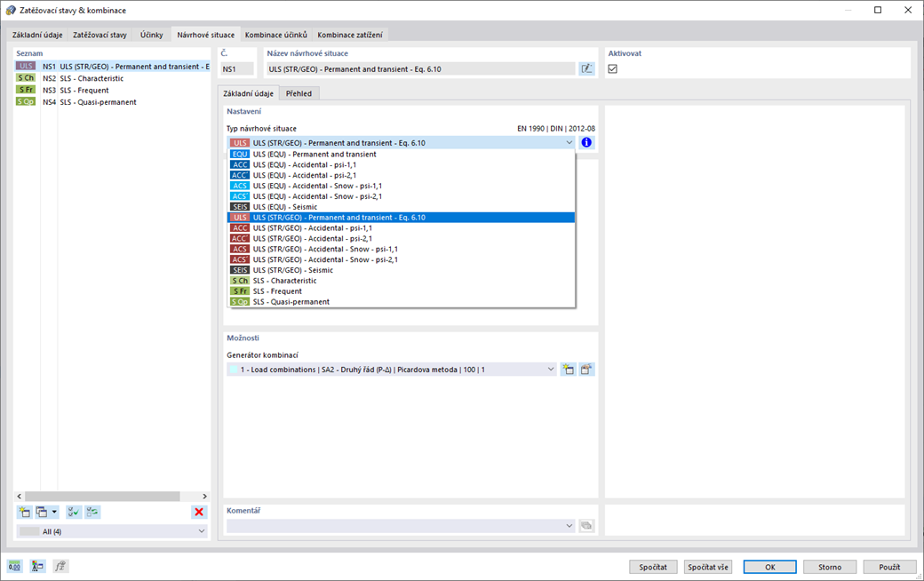Select NS2 SLS - Characteristic in the list
The image size is (924, 581).
pos(113,78)
